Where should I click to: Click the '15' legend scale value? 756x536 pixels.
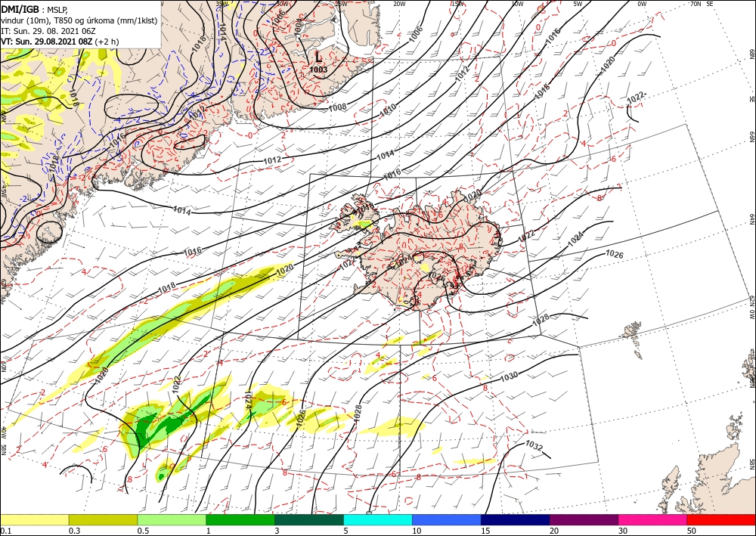point(485,531)
